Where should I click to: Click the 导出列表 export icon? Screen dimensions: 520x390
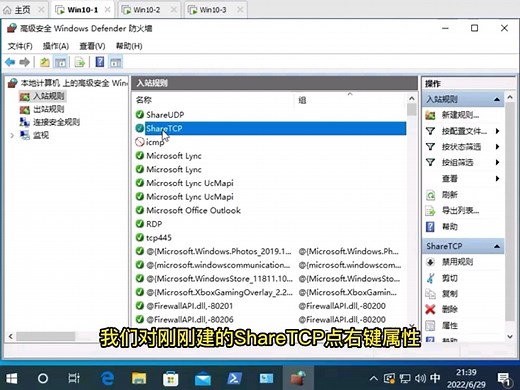[x=430, y=211]
